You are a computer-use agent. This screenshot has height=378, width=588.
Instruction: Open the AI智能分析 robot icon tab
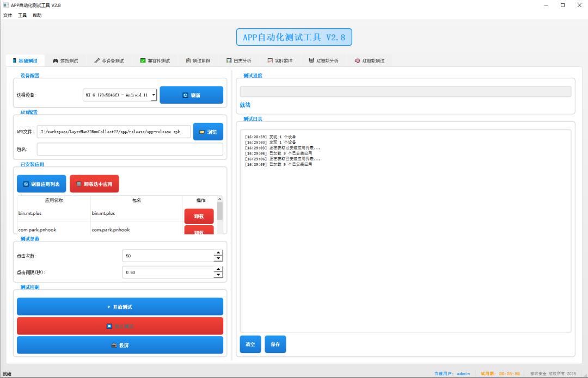coord(323,61)
